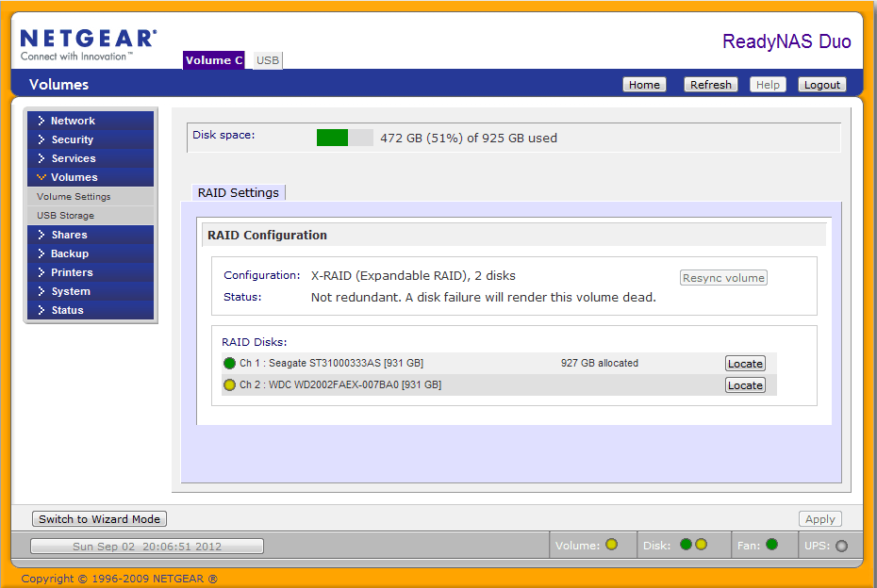
Task: Expand the Printers menu section
Action: pyautogui.click(x=91, y=272)
